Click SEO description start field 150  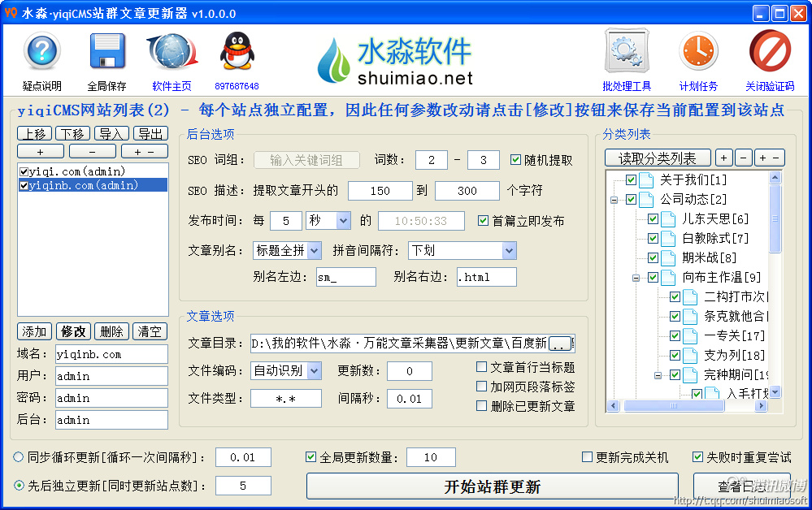tap(380, 191)
